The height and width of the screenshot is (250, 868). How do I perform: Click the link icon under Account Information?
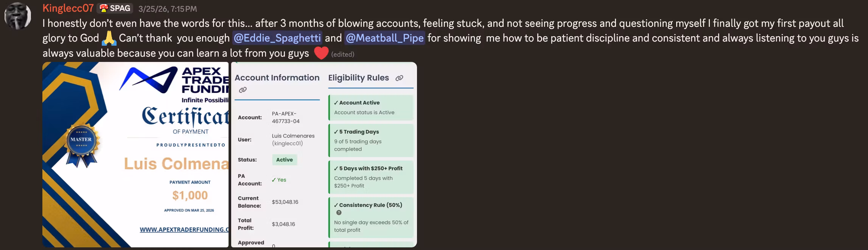coord(243,90)
